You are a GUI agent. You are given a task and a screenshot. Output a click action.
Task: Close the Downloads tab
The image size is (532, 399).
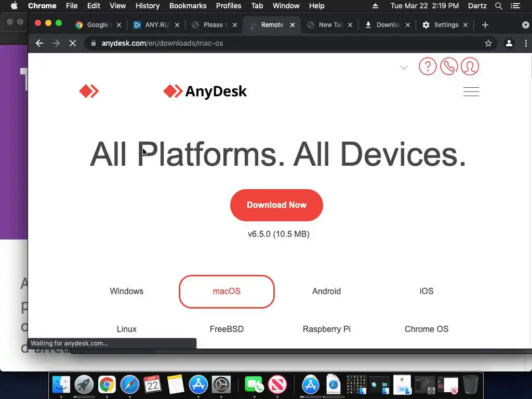pyautogui.click(x=408, y=25)
